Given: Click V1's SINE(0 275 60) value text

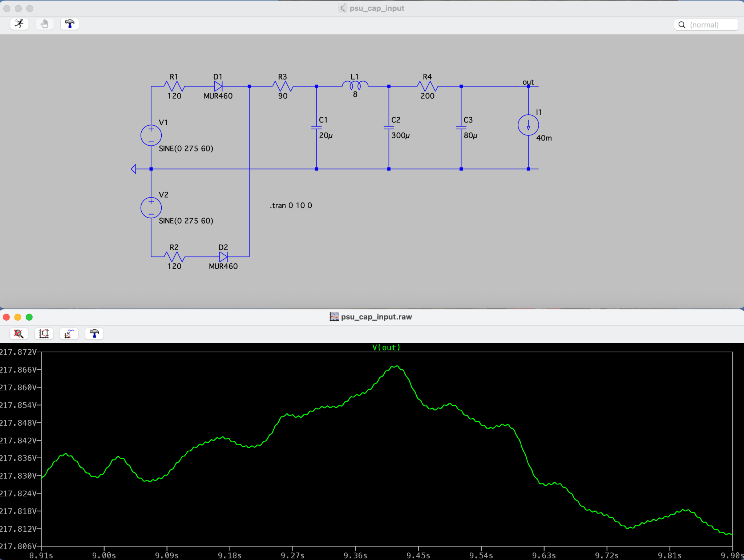Looking at the screenshot, I should pos(186,149).
